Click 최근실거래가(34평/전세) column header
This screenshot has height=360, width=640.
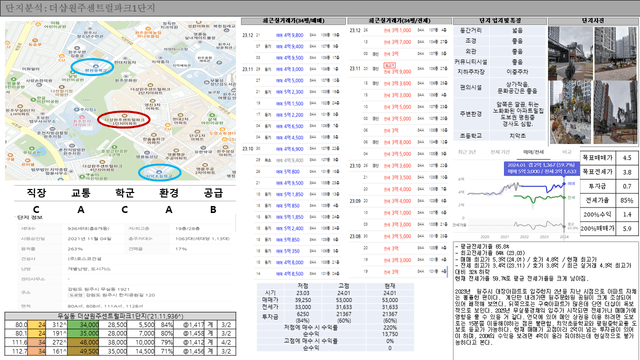[x=399, y=20]
